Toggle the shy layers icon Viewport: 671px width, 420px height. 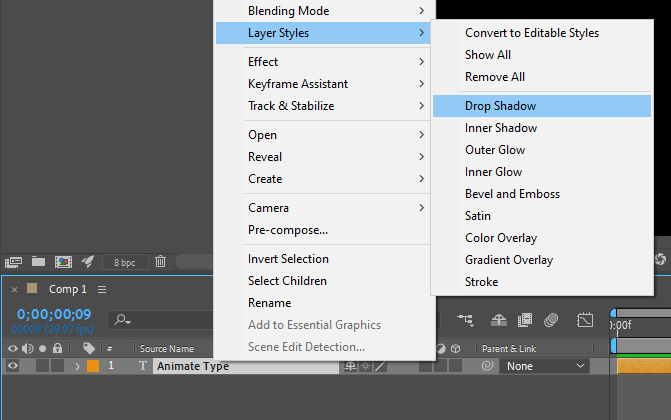(499, 320)
